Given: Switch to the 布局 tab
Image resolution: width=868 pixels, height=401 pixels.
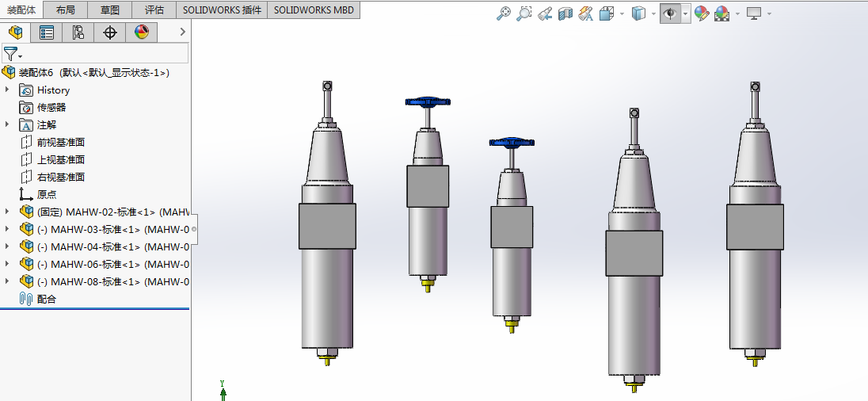Looking at the screenshot, I should pyautogui.click(x=66, y=10).
